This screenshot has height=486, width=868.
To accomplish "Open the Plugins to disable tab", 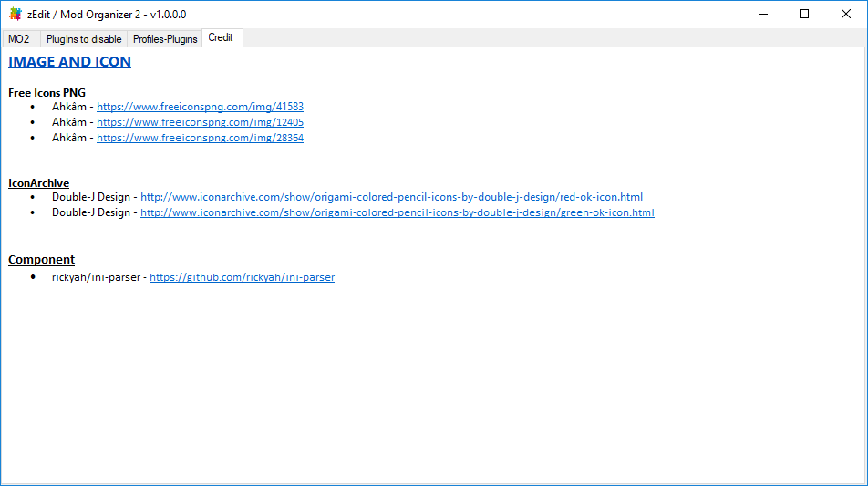I will [84, 38].
